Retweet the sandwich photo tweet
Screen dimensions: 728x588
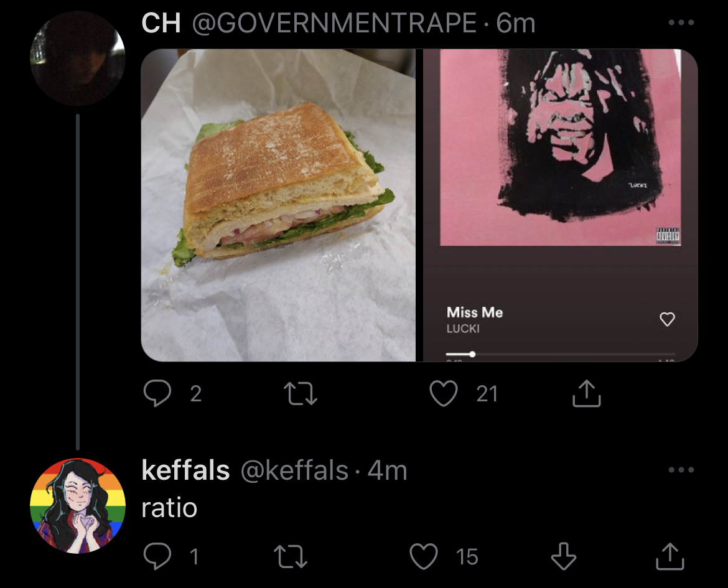click(301, 393)
